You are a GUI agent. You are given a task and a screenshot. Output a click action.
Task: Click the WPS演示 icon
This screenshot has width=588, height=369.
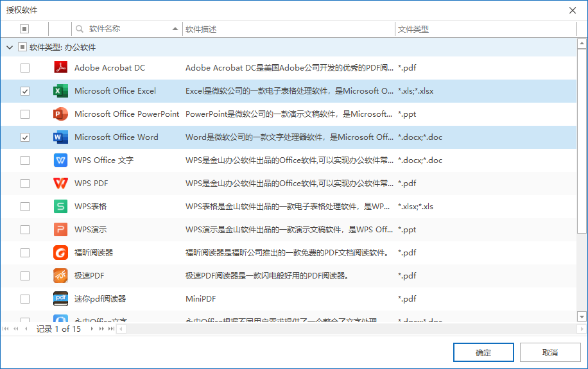60,230
